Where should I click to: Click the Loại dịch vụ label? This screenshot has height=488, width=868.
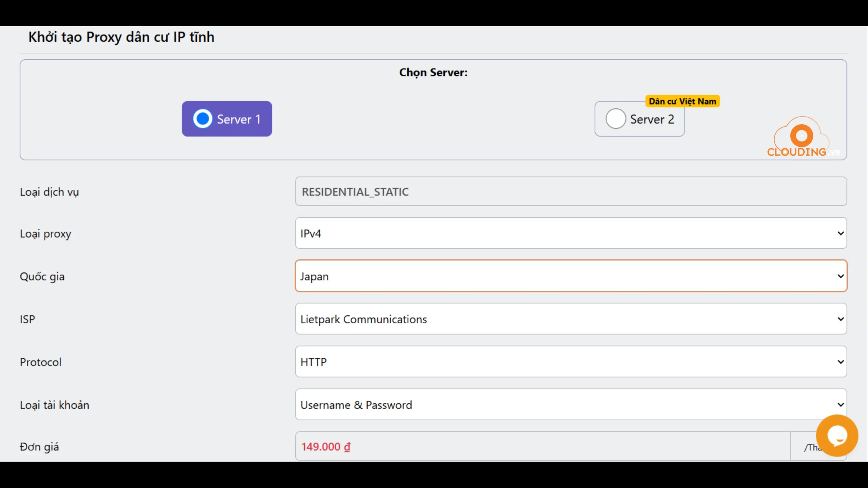49,192
